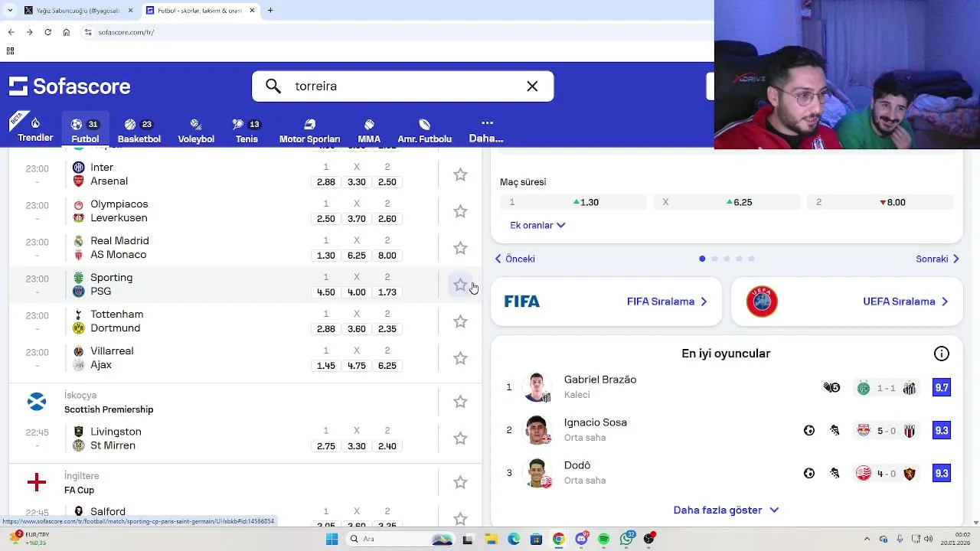
Task: Open the Scottish Premiership league link
Action: pos(109,409)
